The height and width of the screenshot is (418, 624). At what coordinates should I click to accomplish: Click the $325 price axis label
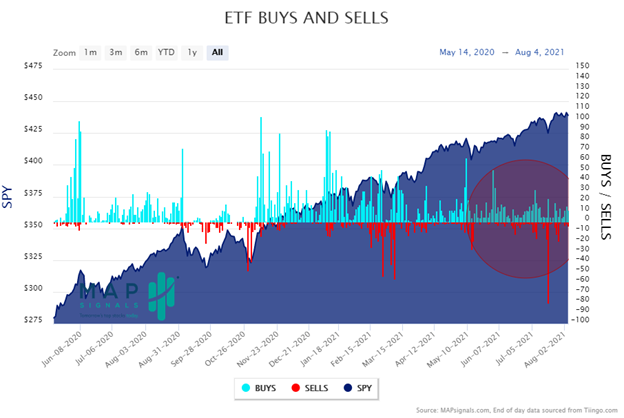point(33,256)
